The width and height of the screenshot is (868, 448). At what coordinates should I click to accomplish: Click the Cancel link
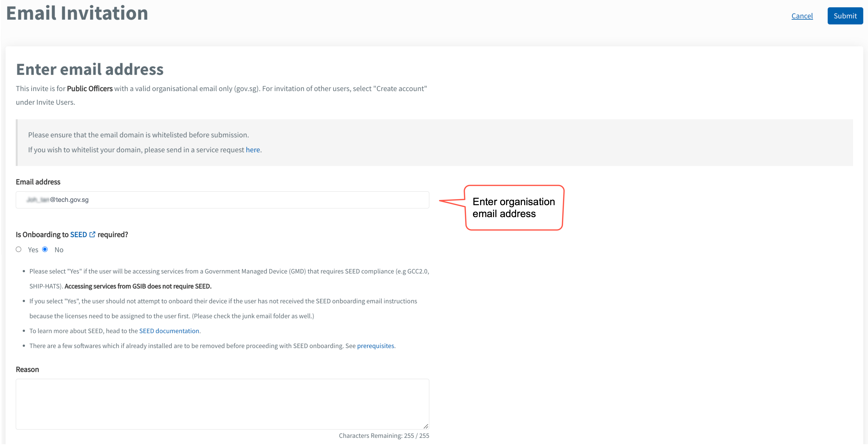(x=802, y=16)
